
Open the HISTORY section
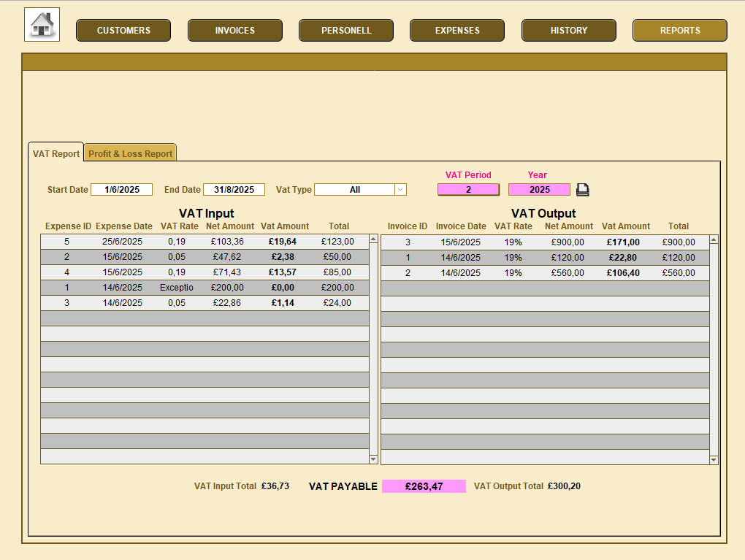tap(569, 31)
